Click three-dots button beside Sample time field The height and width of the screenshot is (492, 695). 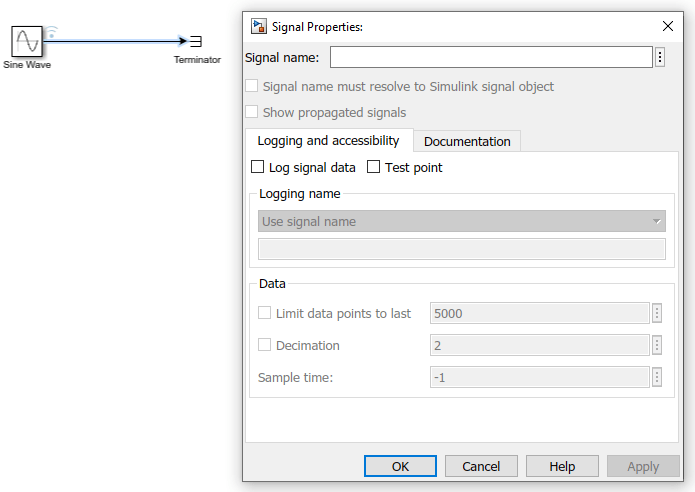click(657, 377)
